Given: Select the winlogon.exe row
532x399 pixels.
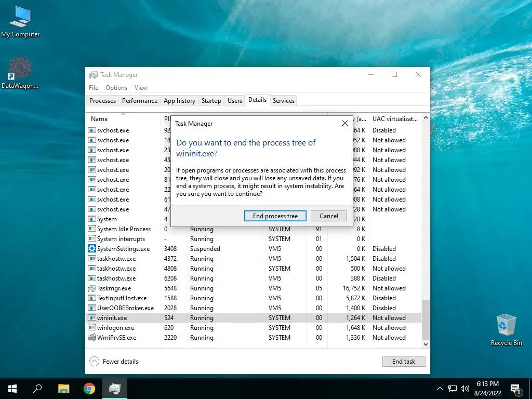Looking at the screenshot, I should click(x=254, y=327).
